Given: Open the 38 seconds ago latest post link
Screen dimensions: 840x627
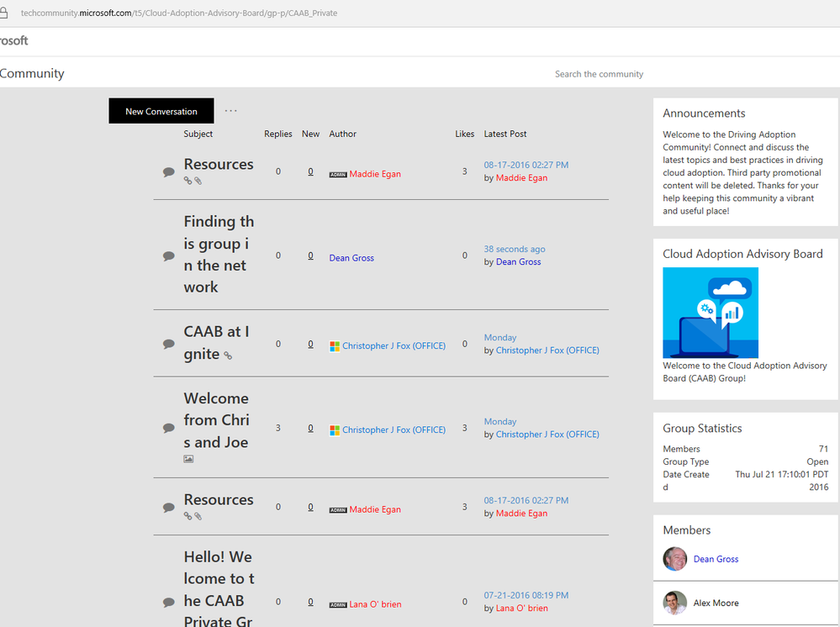Looking at the screenshot, I should click(x=515, y=249).
